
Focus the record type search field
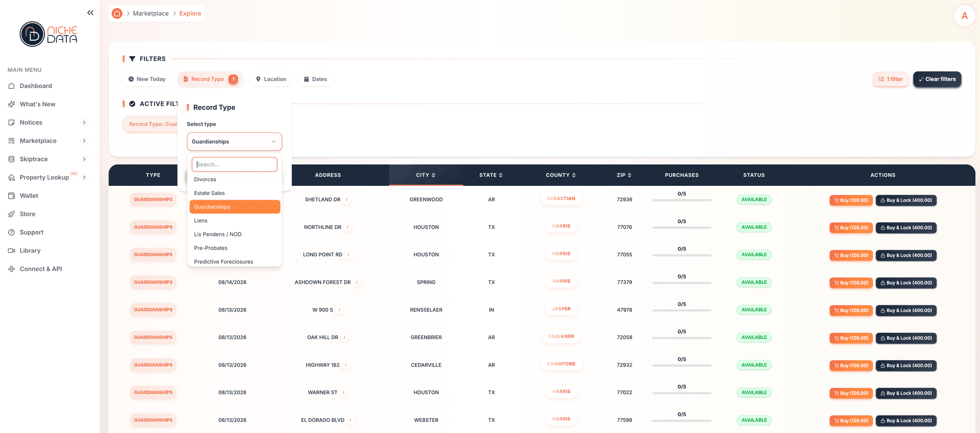234,164
